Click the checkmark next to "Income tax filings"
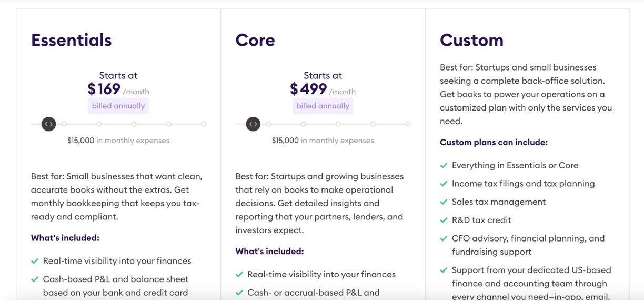 (x=444, y=184)
